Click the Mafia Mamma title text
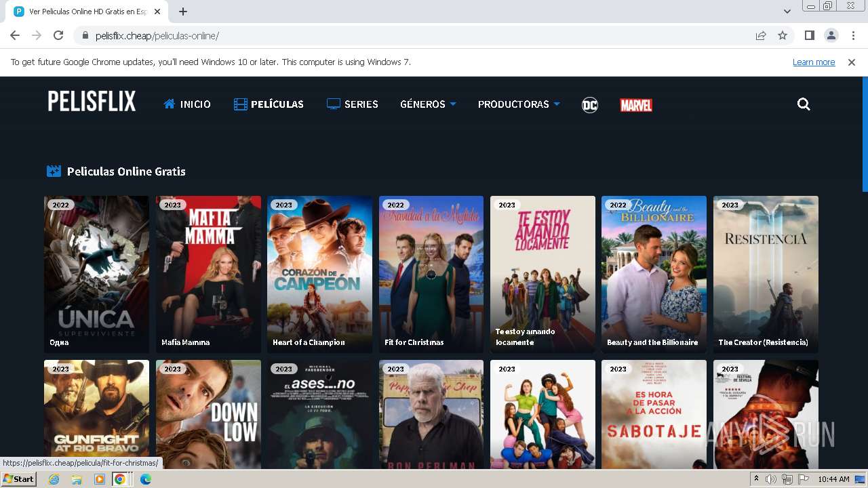The height and width of the screenshot is (488, 868). (x=185, y=342)
